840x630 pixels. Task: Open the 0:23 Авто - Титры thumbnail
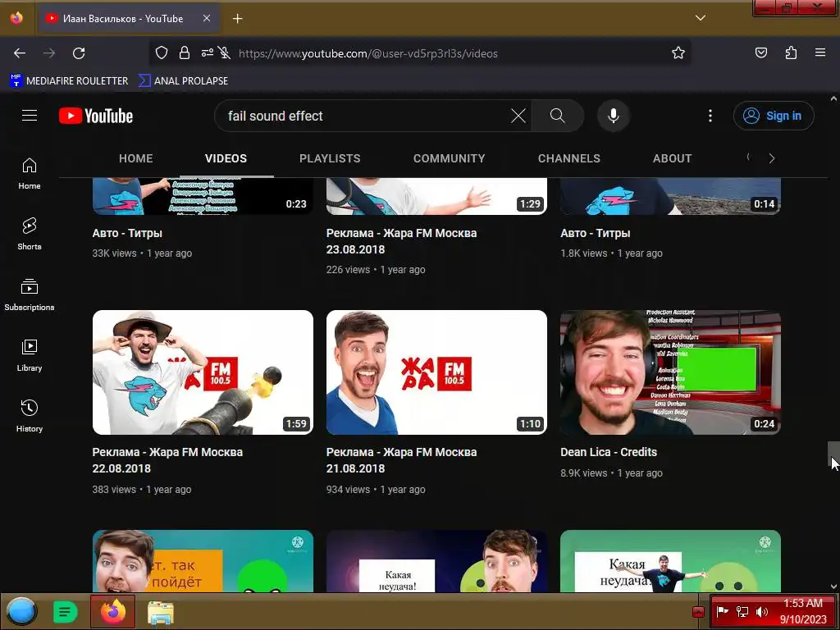(x=203, y=196)
